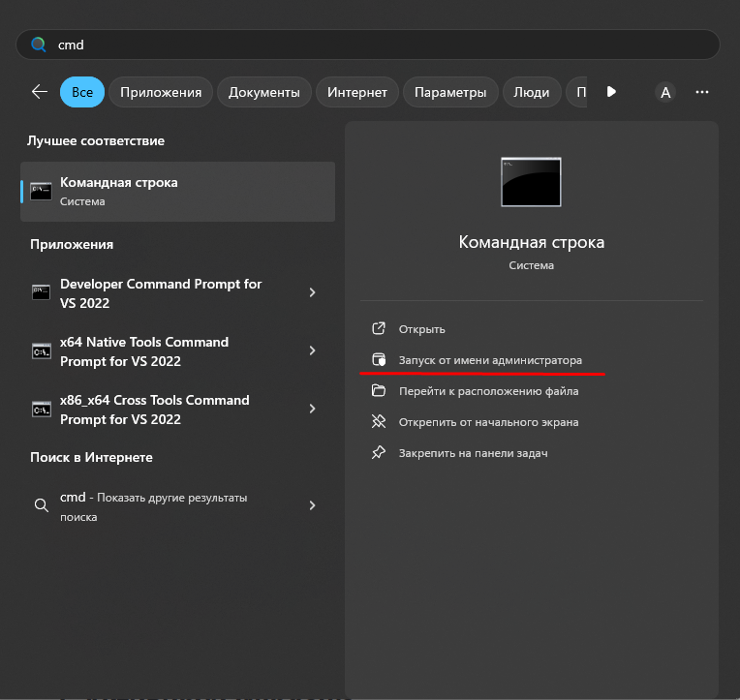
Task: Switch to the Интернет filter tab
Action: (x=356, y=92)
